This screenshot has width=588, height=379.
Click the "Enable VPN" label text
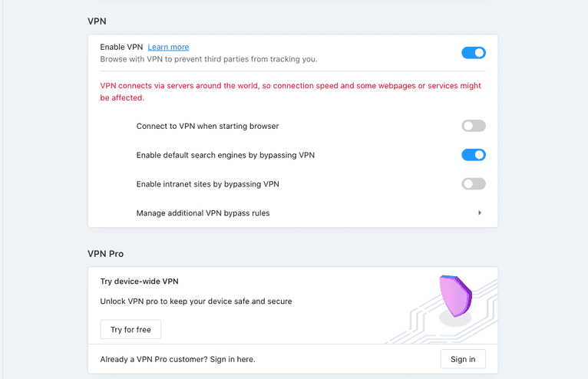pos(121,47)
